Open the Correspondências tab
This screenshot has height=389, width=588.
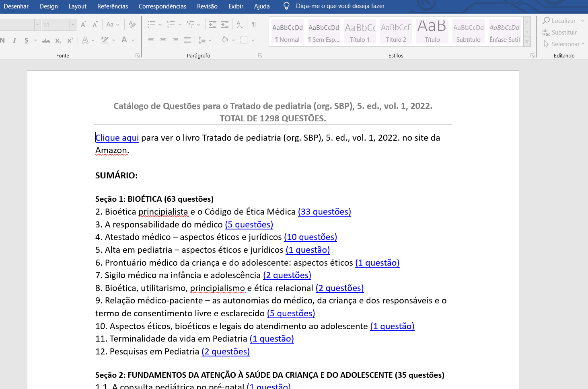tap(162, 6)
